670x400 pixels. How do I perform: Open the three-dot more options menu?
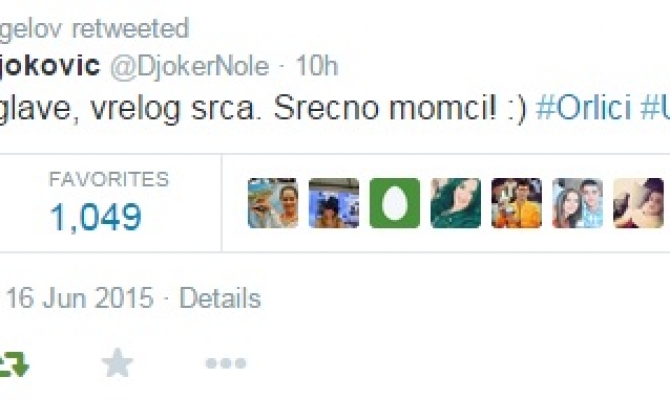coord(226,363)
